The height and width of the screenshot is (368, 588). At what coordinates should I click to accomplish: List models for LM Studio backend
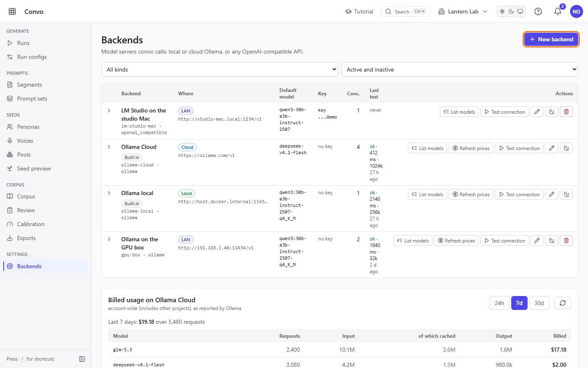(x=459, y=112)
